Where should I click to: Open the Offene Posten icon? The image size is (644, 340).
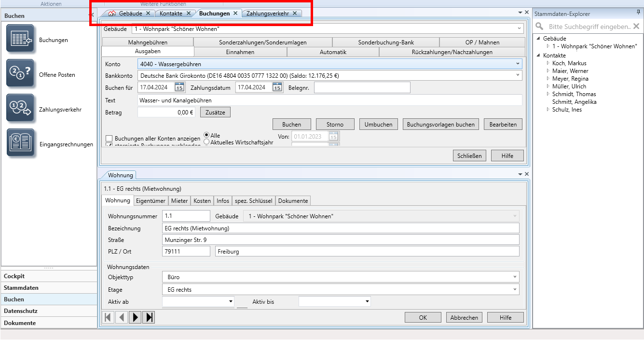pyautogui.click(x=20, y=74)
